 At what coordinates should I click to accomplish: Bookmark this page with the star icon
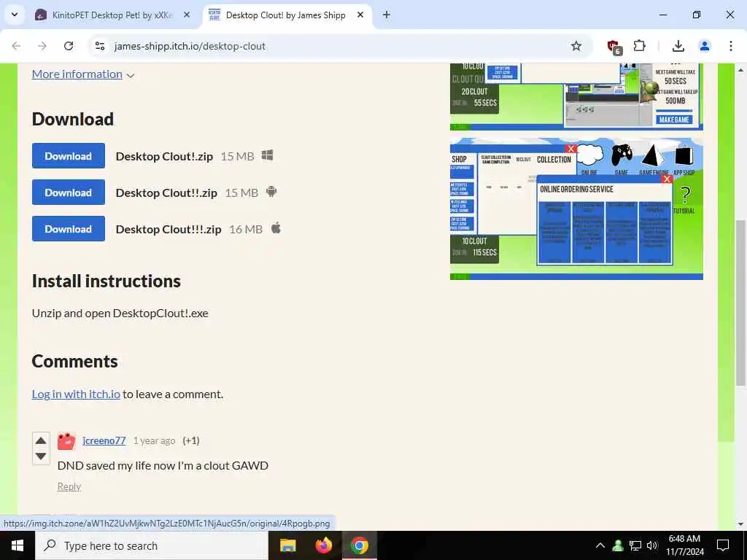coord(576,46)
